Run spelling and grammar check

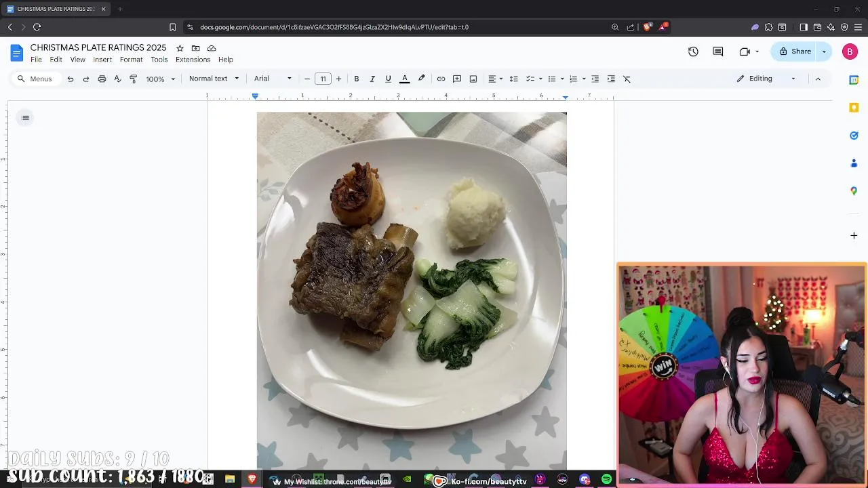117,79
